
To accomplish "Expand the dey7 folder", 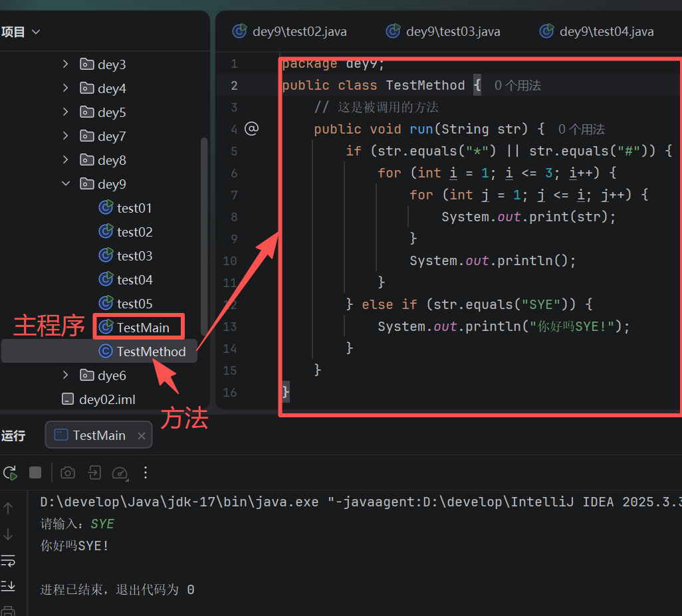I will (65, 136).
